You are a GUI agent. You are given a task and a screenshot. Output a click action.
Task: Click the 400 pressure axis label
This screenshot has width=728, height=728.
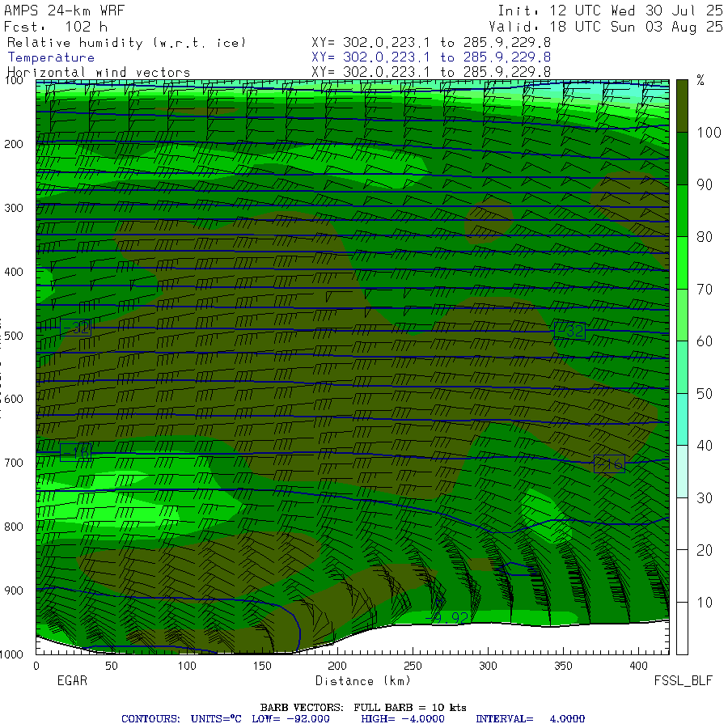click(14, 272)
